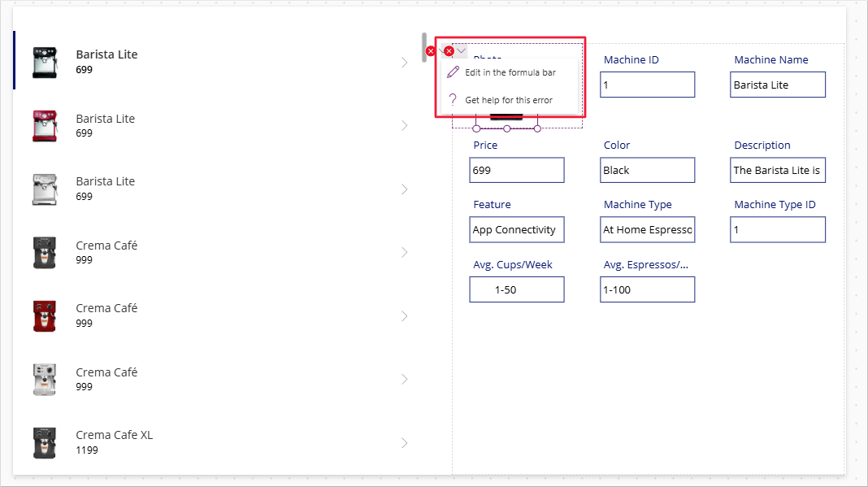
Task: Click the red error icon on the gallery's left edge
Action: point(431,50)
